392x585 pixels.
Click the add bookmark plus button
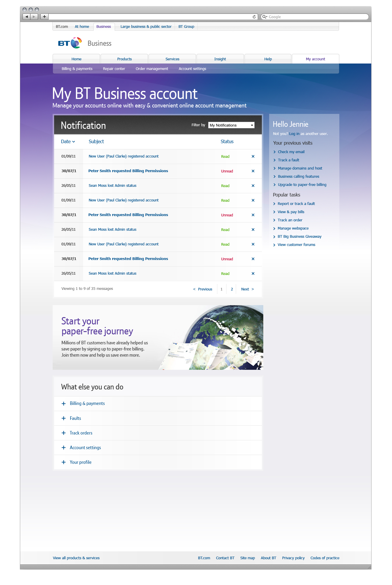(44, 17)
